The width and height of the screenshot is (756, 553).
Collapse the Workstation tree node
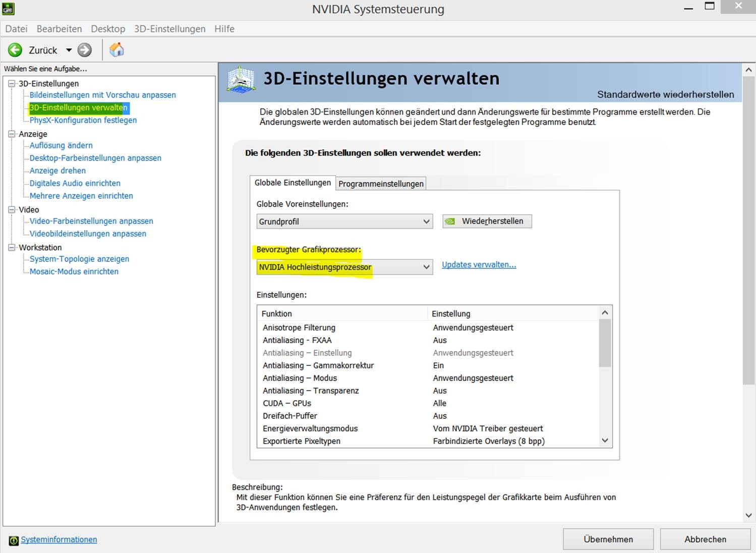click(x=12, y=248)
